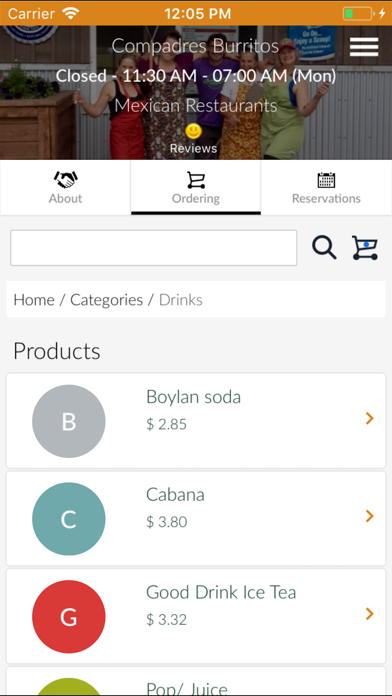The height and width of the screenshot is (696, 392).
Task: Click the handshake About icon
Action: [x=65, y=180]
